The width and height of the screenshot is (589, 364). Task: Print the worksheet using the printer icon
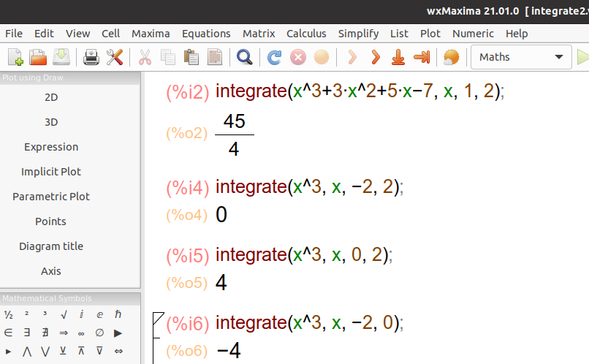pos(91,57)
